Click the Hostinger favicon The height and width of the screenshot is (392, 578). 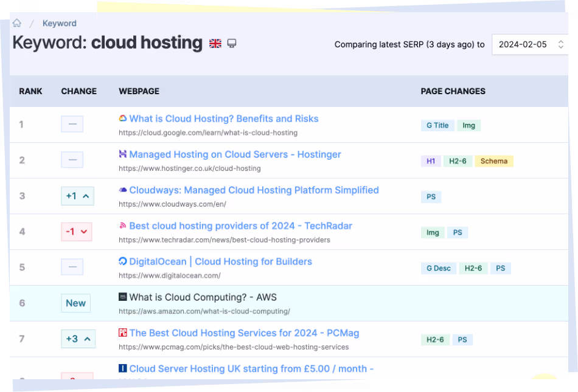(123, 154)
